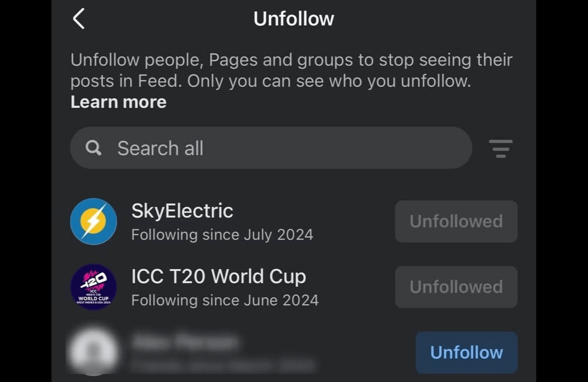
Task: Click 'Following since July 2024' text
Action: (x=222, y=235)
